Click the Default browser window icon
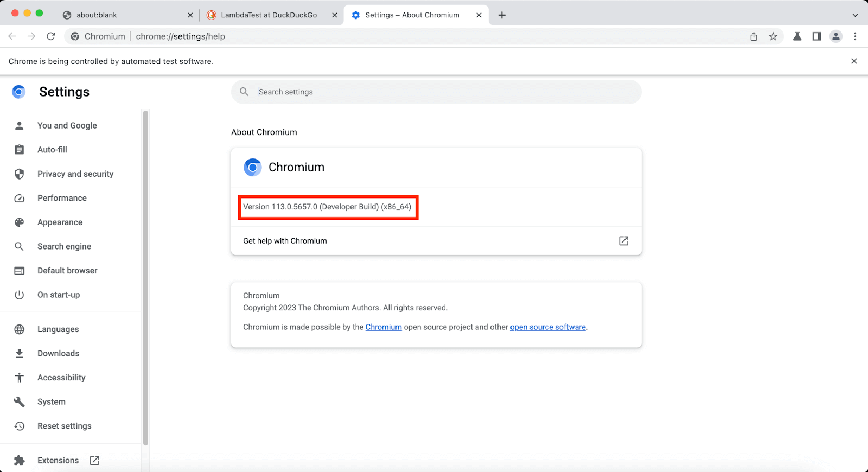The height and width of the screenshot is (472, 868). [20, 271]
